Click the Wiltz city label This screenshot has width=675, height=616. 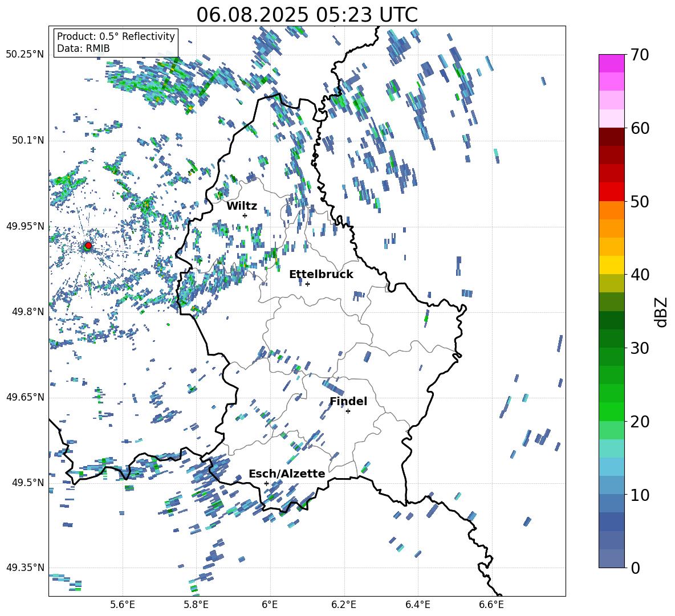tap(242, 206)
